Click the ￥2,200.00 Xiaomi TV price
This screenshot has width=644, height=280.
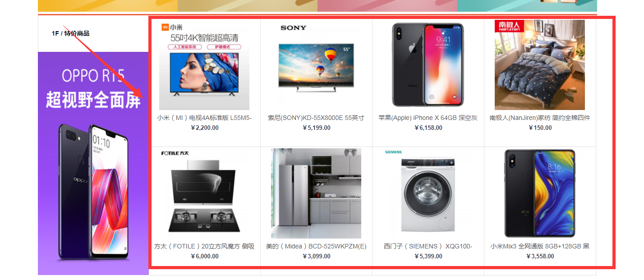tap(204, 128)
